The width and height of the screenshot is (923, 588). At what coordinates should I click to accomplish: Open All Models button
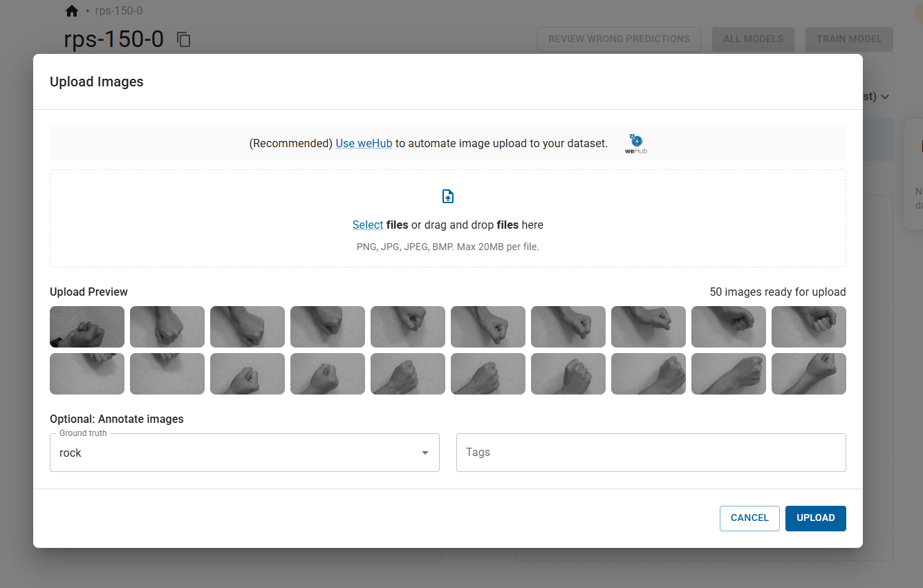click(753, 39)
